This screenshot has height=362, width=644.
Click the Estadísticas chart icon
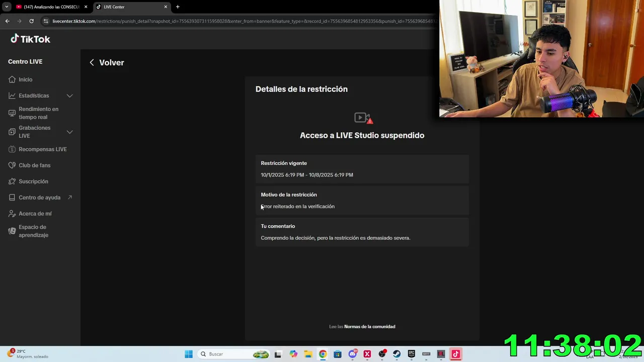click(12, 96)
